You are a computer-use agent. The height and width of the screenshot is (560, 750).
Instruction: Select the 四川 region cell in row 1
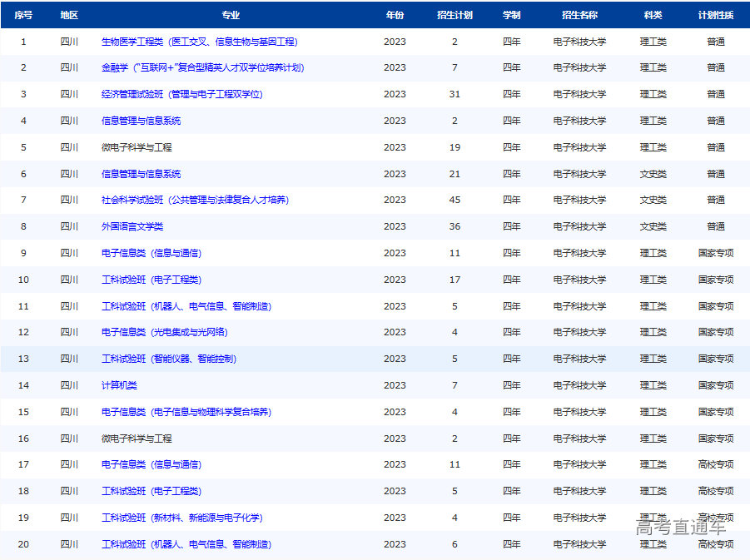point(70,41)
